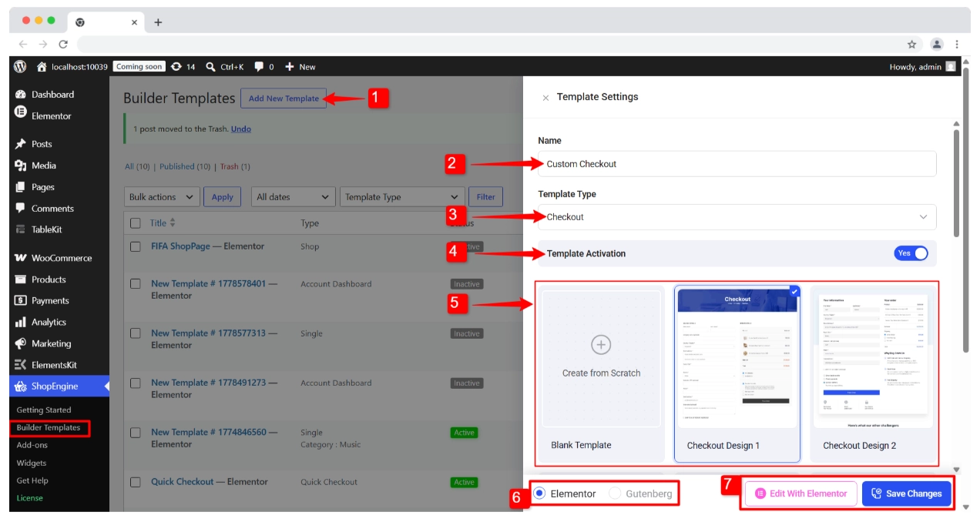Open Get Help submenu item
This screenshot has width=980, height=522.
coord(32,481)
